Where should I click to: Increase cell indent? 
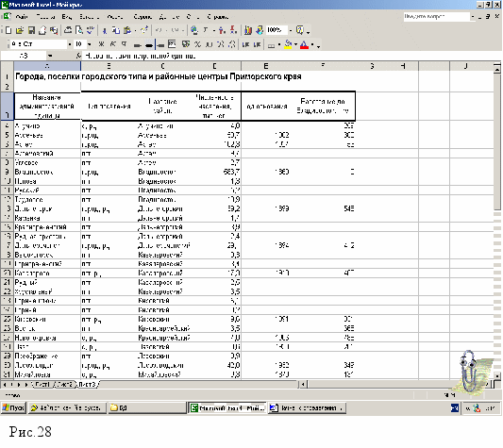257,44
